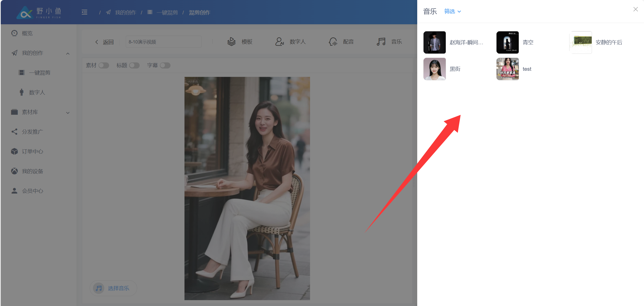Click the 数字人 digital human toolbar icon
644x306 pixels.
pyautogui.click(x=279, y=42)
